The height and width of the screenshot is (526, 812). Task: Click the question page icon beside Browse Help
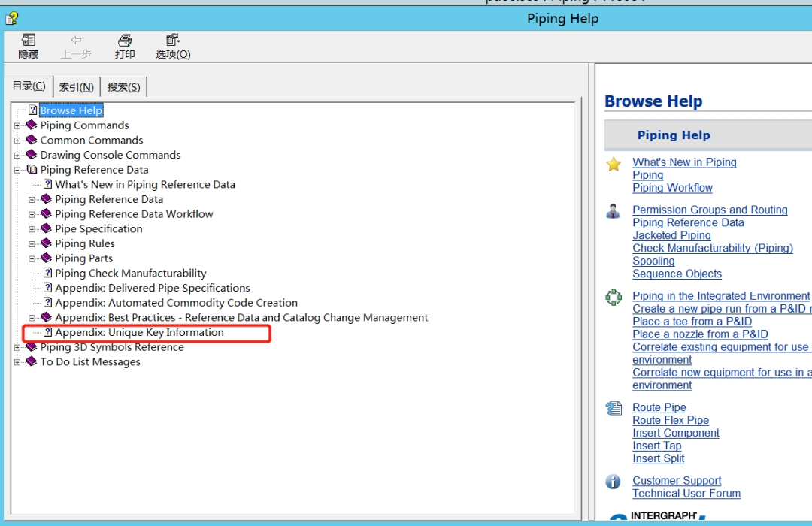33,110
